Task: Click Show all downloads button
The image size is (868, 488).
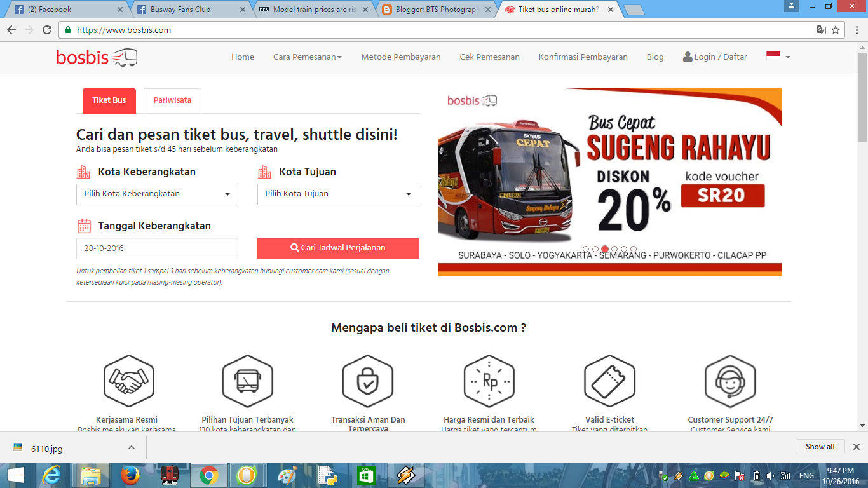Action: [x=820, y=447]
